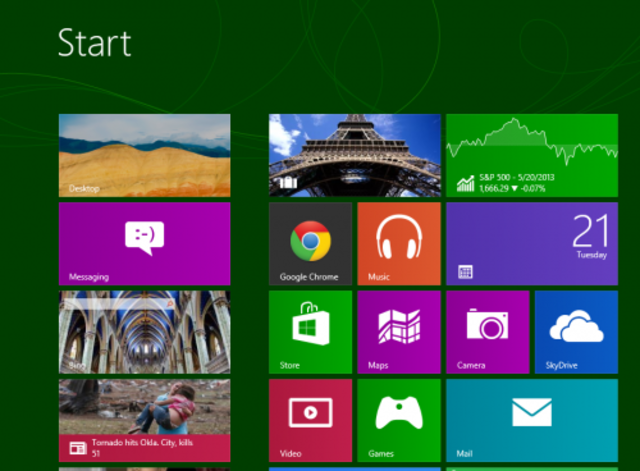Open the Music headphones tile
640x471 pixels.
[399, 244]
